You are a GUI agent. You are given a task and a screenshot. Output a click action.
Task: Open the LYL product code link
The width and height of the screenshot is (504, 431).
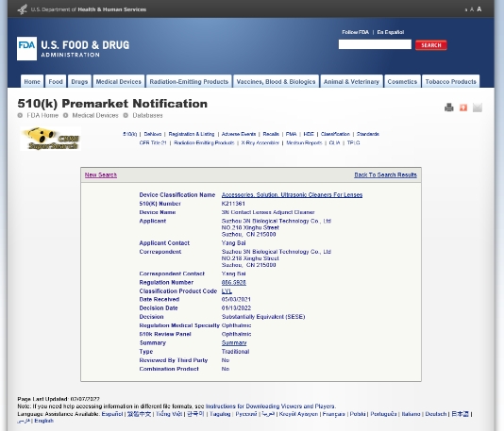(227, 291)
